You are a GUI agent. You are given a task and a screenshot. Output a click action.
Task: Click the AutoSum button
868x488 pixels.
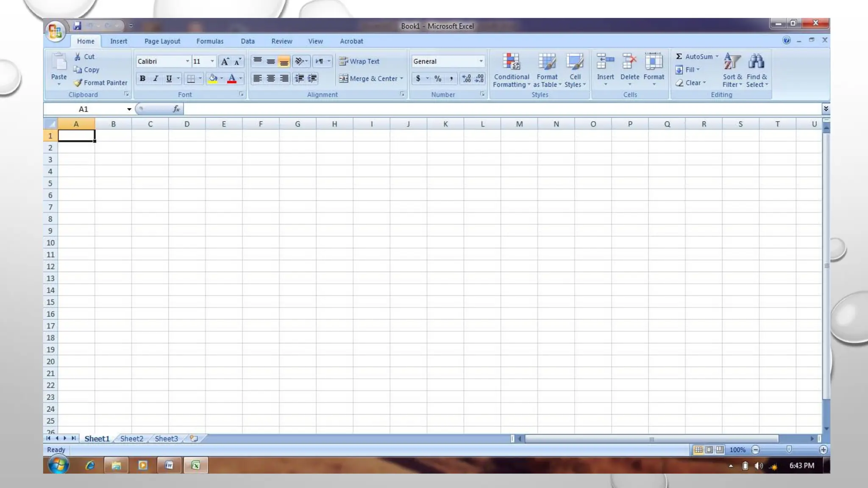(x=695, y=57)
